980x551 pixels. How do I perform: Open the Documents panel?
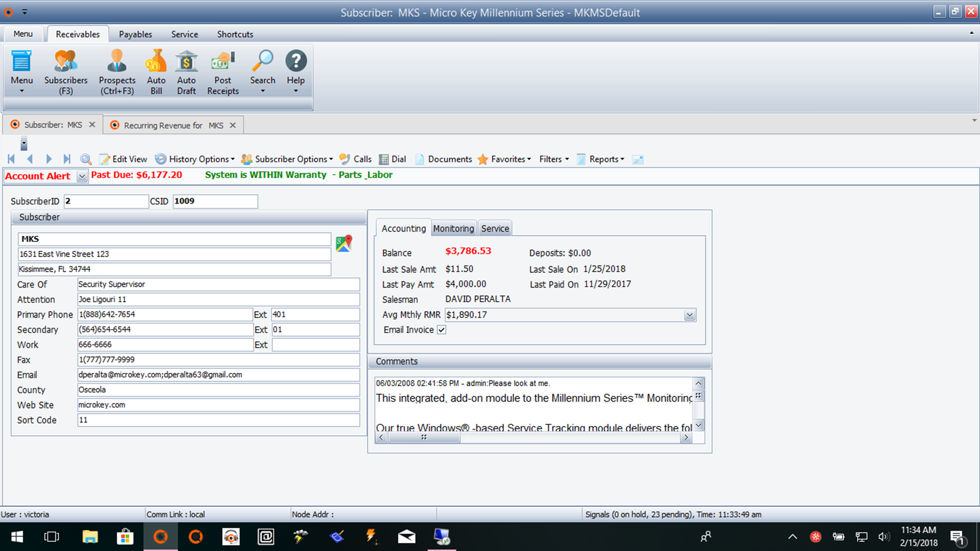(x=443, y=159)
